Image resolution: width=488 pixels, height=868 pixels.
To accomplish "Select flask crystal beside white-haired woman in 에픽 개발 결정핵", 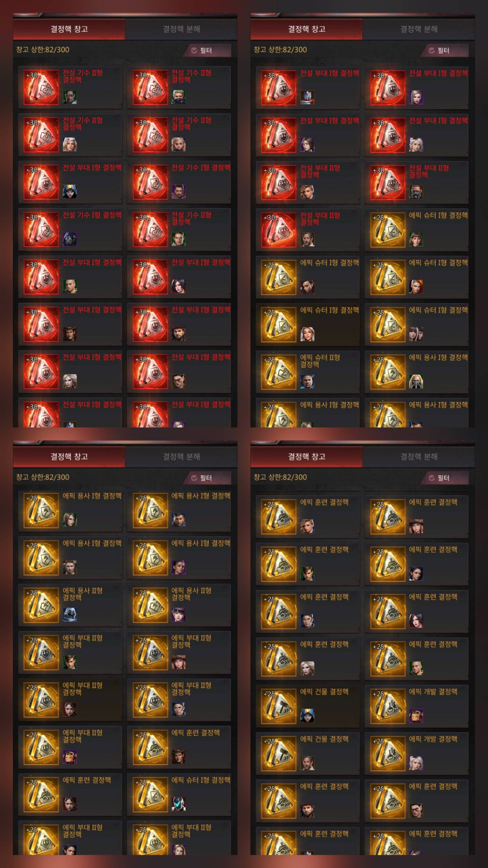I will tap(387, 753).
